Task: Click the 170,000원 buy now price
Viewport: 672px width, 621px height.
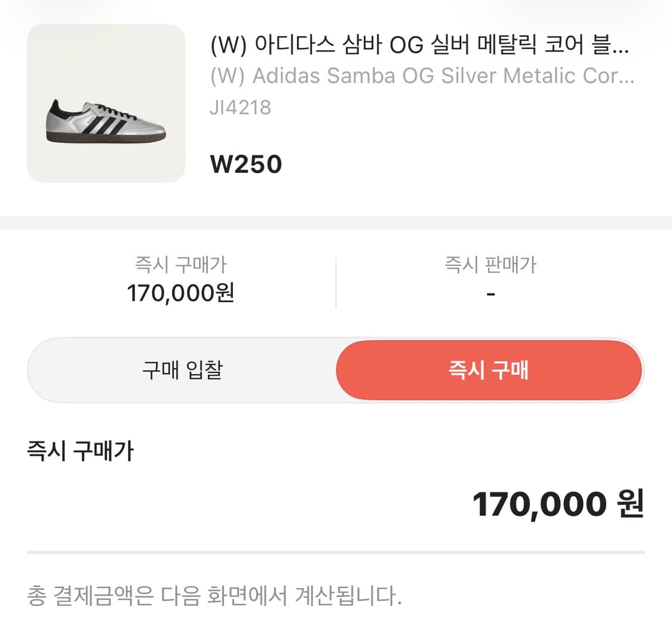Action: click(179, 293)
